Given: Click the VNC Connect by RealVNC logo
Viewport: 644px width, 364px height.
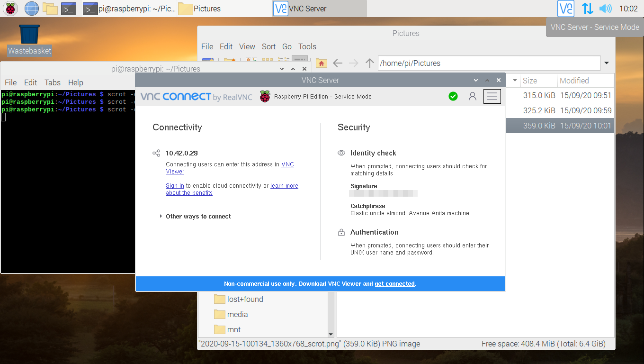Looking at the screenshot, I should pyautogui.click(x=197, y=97).
